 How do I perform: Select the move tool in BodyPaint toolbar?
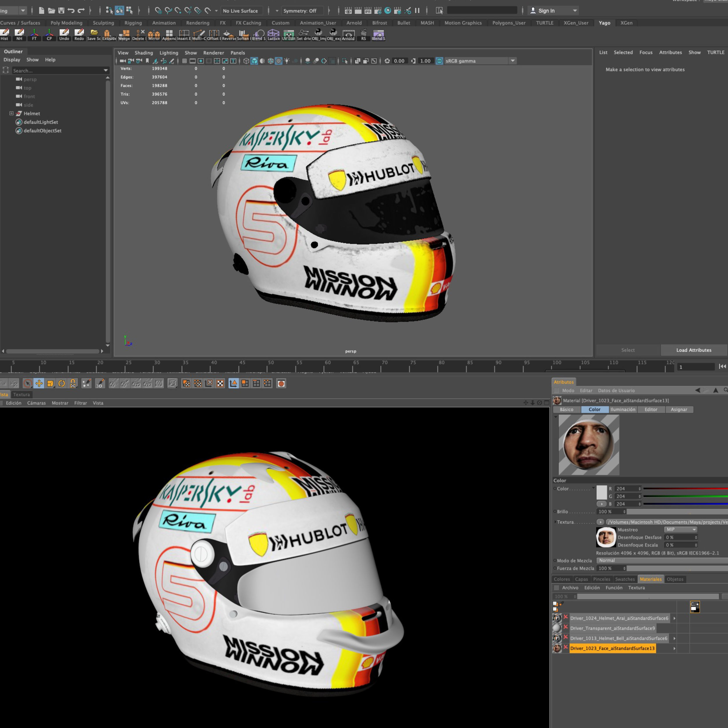pyautogui.click(x=39, y=384)
